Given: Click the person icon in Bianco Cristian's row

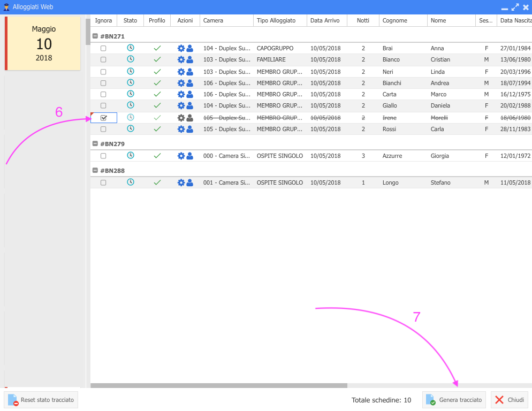Looking at the screenshot, I should (189, 59).
